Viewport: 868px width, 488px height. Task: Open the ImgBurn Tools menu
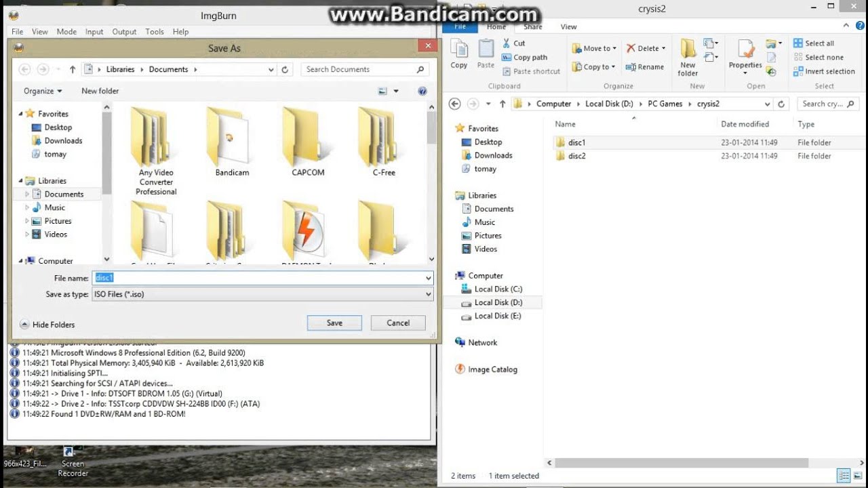pos(155,32)
